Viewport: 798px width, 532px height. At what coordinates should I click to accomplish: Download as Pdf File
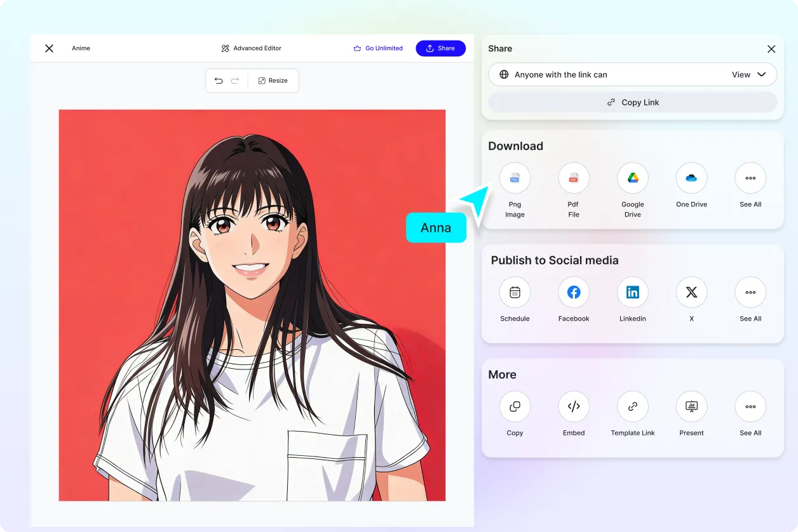tap(573, 178)
